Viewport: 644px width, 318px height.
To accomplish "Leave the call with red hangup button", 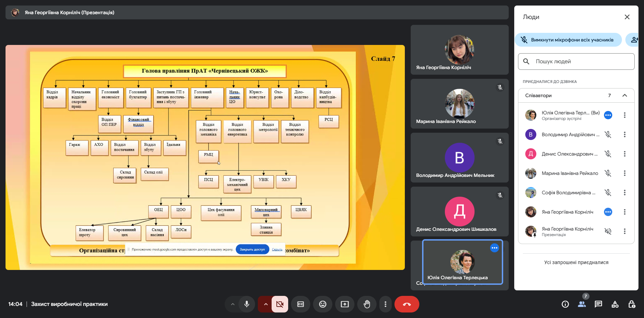I will [407, 304].
